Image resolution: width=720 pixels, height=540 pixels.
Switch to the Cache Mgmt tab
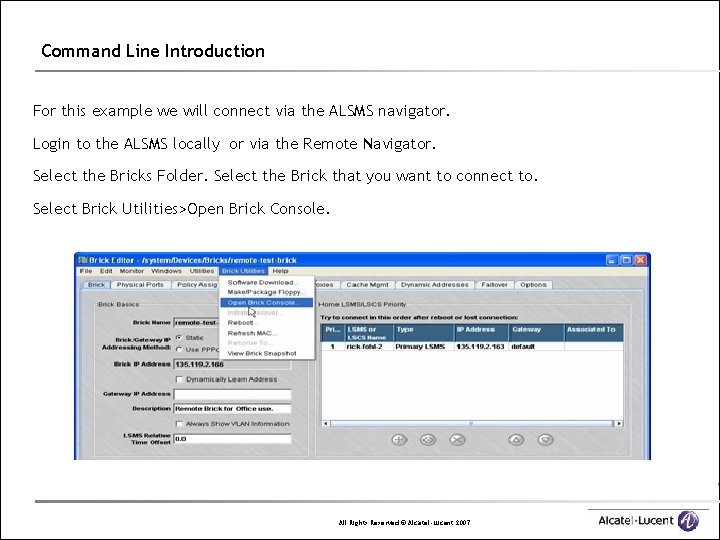pyautogui.click(x=367, y=285)
